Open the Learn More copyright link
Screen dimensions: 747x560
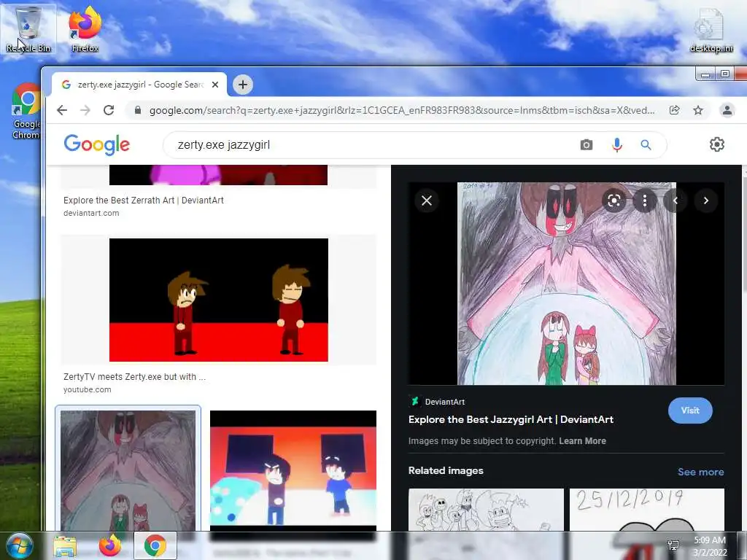[x=582, y=441]
